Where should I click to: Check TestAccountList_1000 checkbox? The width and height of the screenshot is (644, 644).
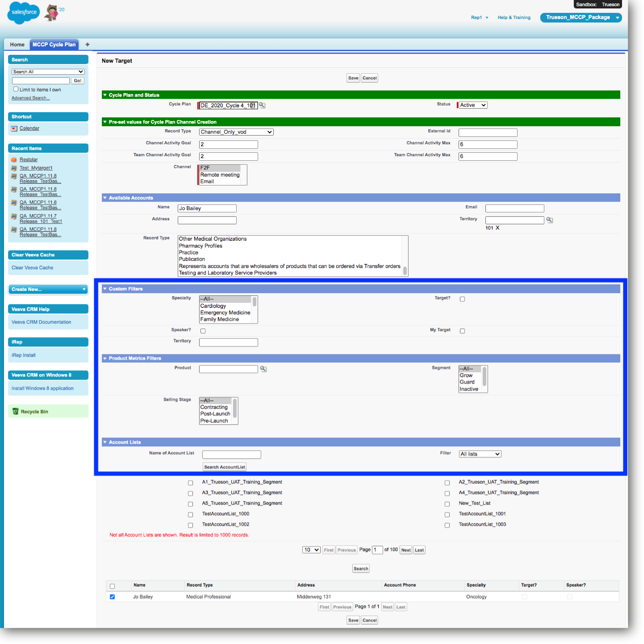coord(190,515)
